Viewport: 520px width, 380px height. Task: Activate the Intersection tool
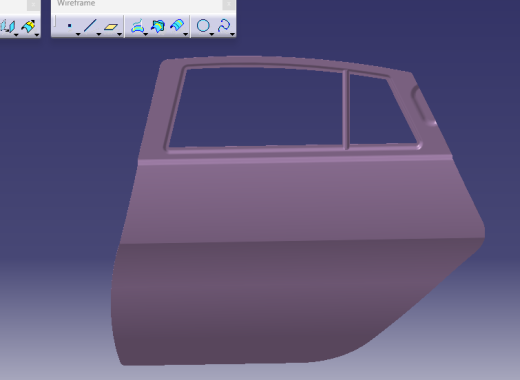click(x=158, y=26)
